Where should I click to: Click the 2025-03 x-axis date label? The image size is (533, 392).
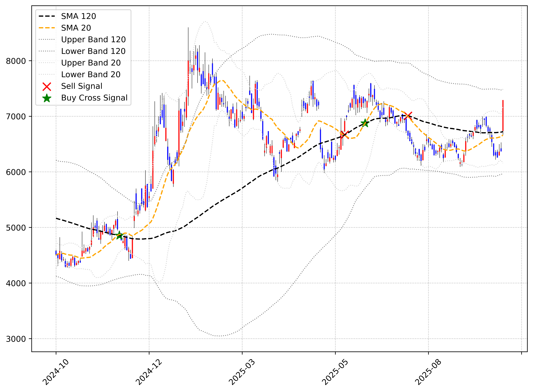(242, 372)
